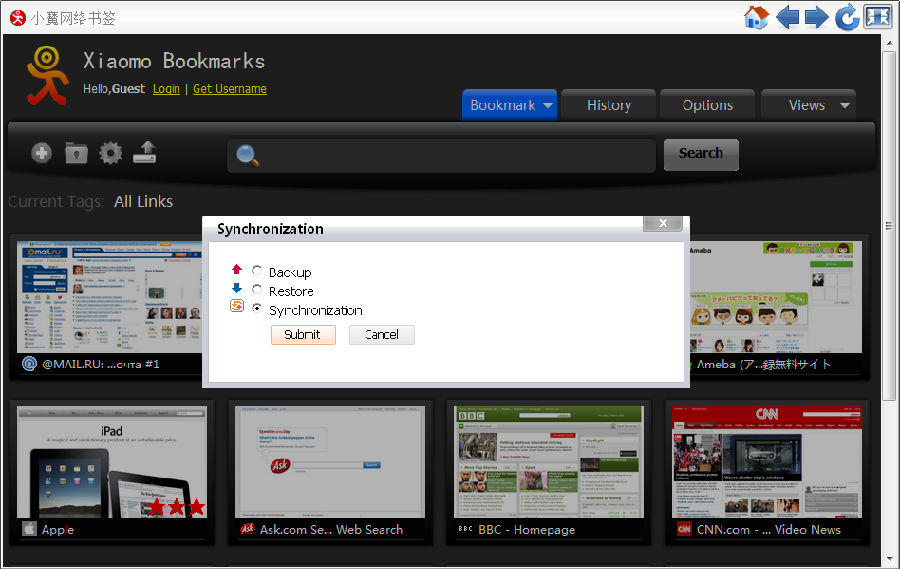The width and height of the screenshot is (900, 569).
Task: Select the Restore radio option
Action: tap(258, 290)
